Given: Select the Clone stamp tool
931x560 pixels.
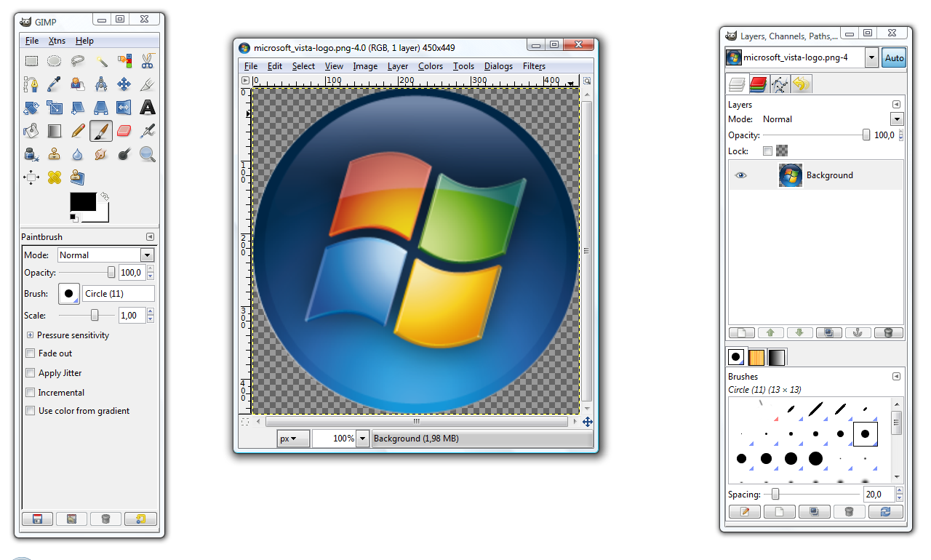Looking at the screenshot, I should point(55,154).
